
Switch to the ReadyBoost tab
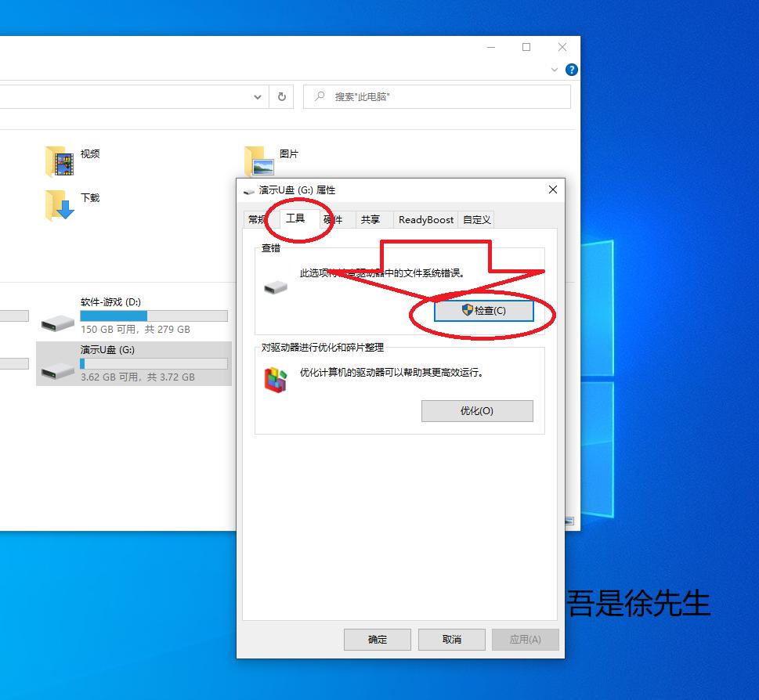point(425,220)
